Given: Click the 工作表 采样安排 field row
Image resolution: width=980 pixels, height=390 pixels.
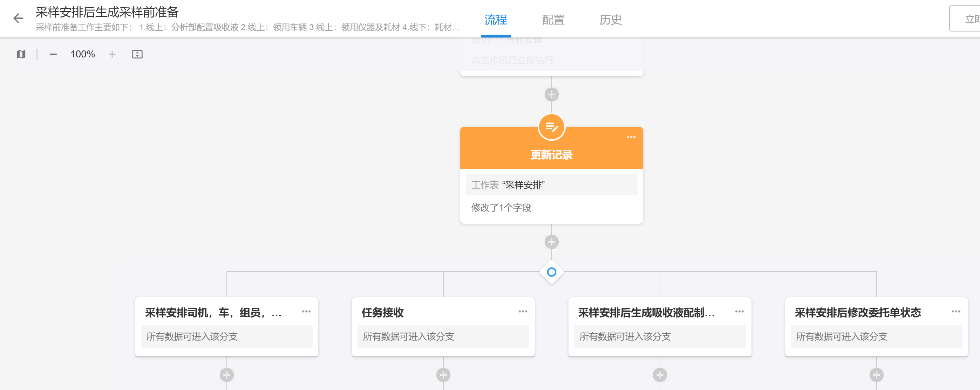Looking at the screenshot, I should pyautogui.click(x=551, y=185).
